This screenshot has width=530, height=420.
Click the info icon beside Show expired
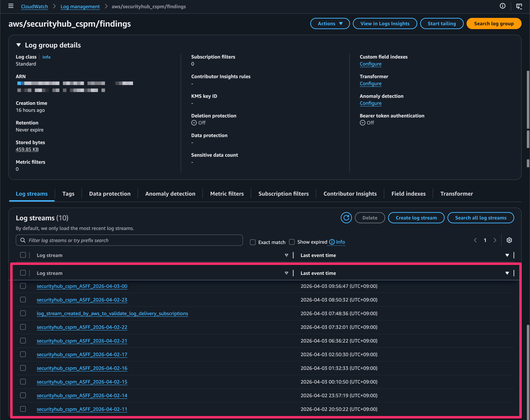(332, 242)
